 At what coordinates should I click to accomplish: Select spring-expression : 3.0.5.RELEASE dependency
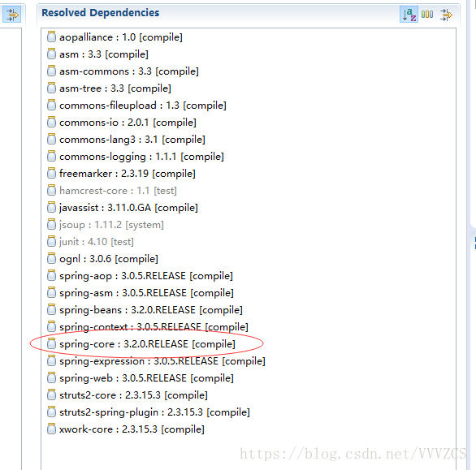coord(156,361)
